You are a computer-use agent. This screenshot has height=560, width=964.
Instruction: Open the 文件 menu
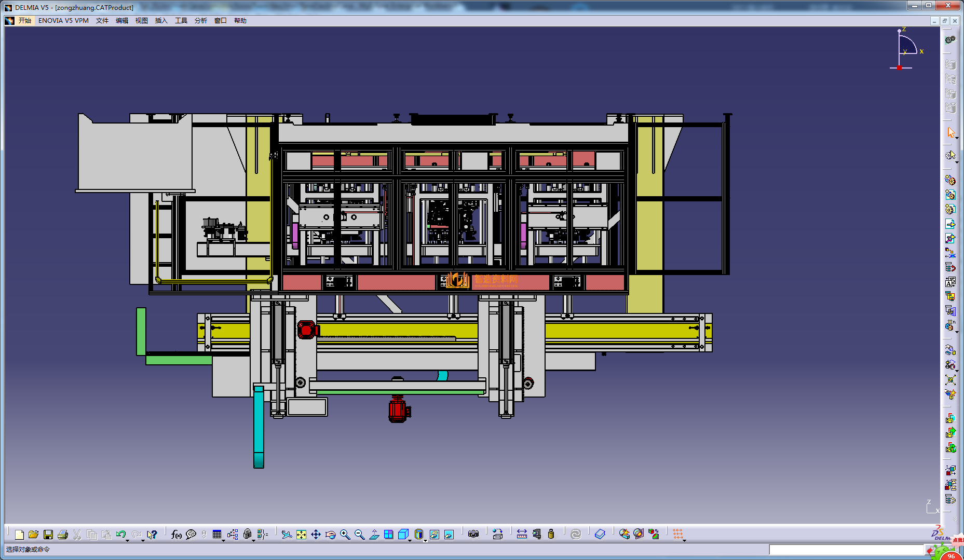[102, 21]
